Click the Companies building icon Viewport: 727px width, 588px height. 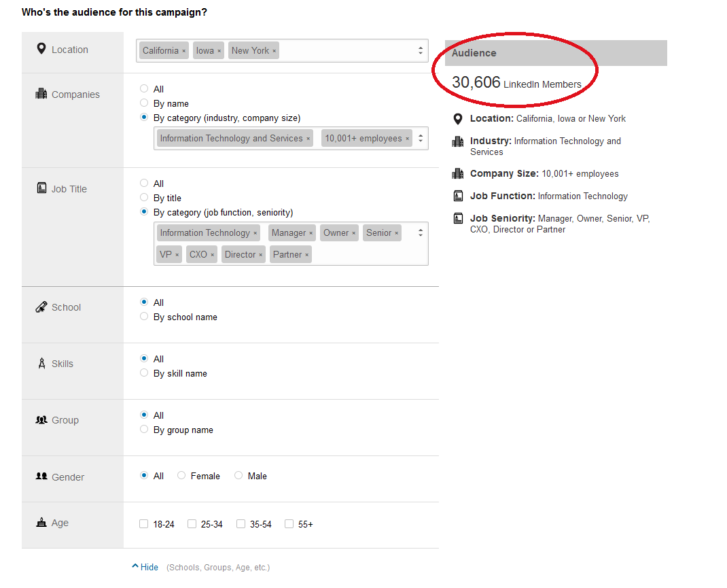[41, 94]
